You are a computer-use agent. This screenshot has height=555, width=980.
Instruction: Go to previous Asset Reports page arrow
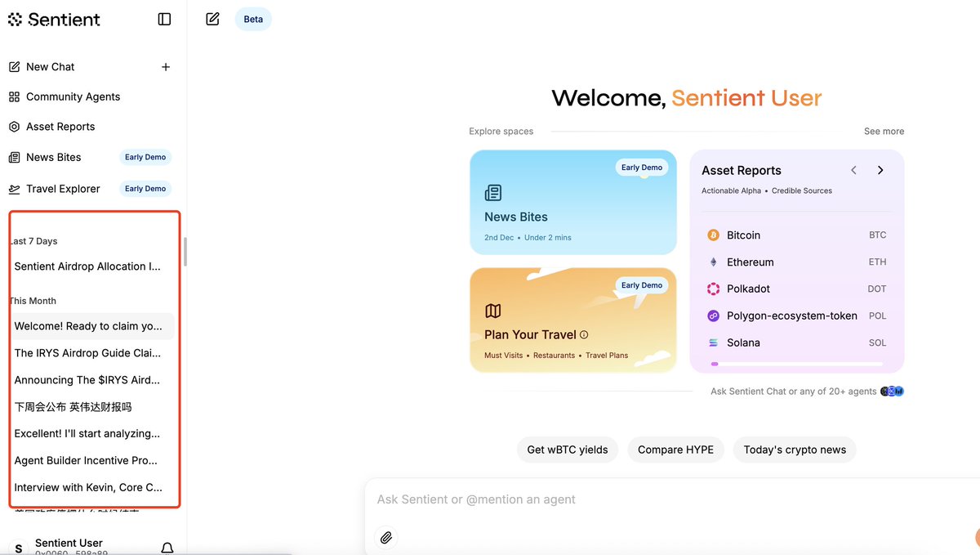click(853, 170)
